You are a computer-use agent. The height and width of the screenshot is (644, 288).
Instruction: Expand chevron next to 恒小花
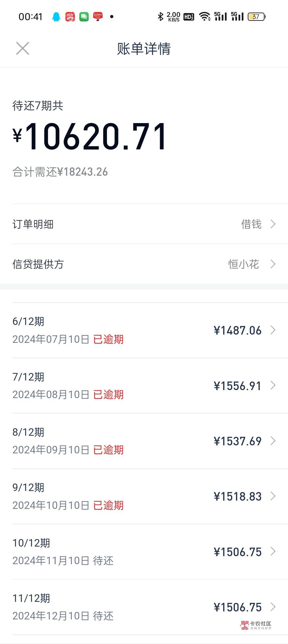point(273,264)
